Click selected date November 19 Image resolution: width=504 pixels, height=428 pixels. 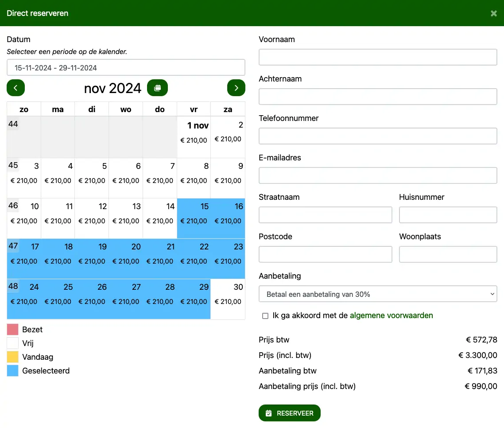(92, 259)
